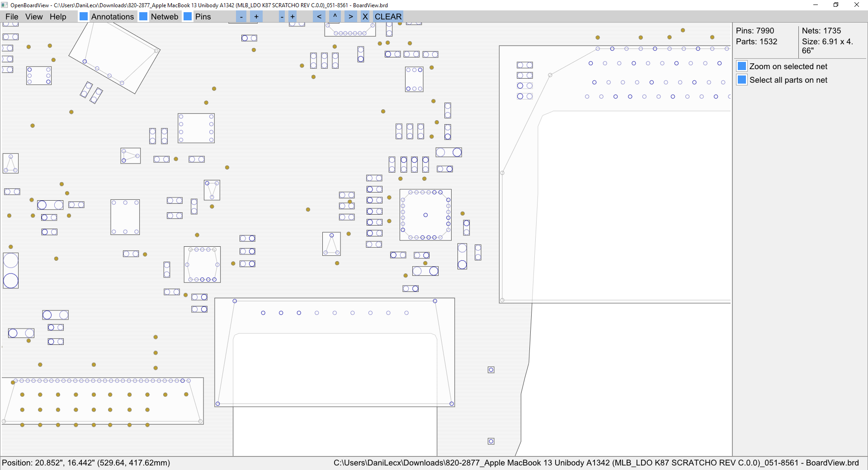Open the File menu
868x470 pixels.
pyautogui.click(x=12, y=17)
